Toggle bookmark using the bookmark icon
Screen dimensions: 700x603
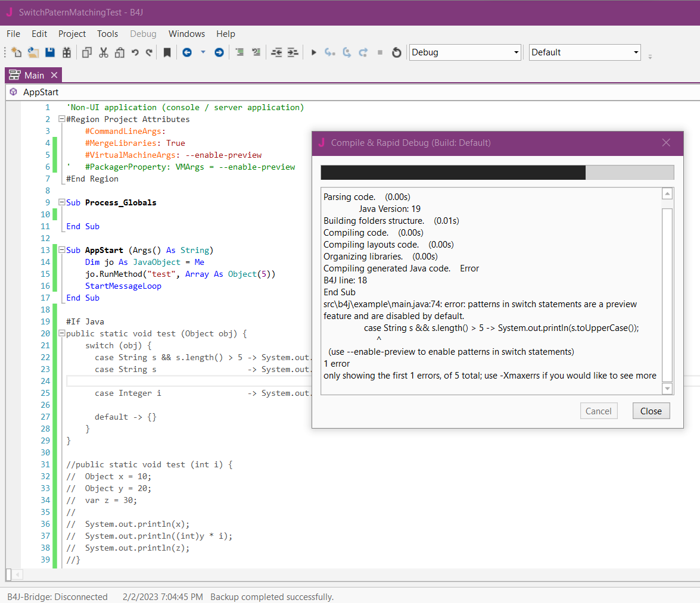[167, 52]
